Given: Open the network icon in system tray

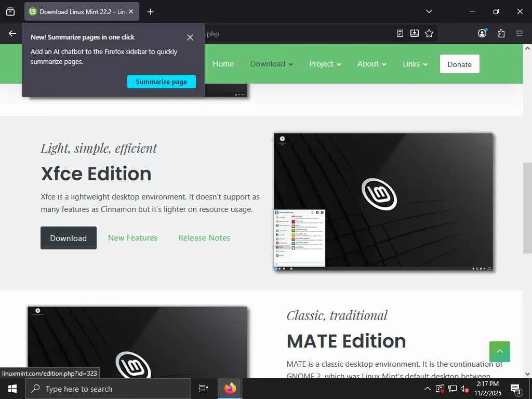Looking at the screenshot, I should [x=453, y=389].
